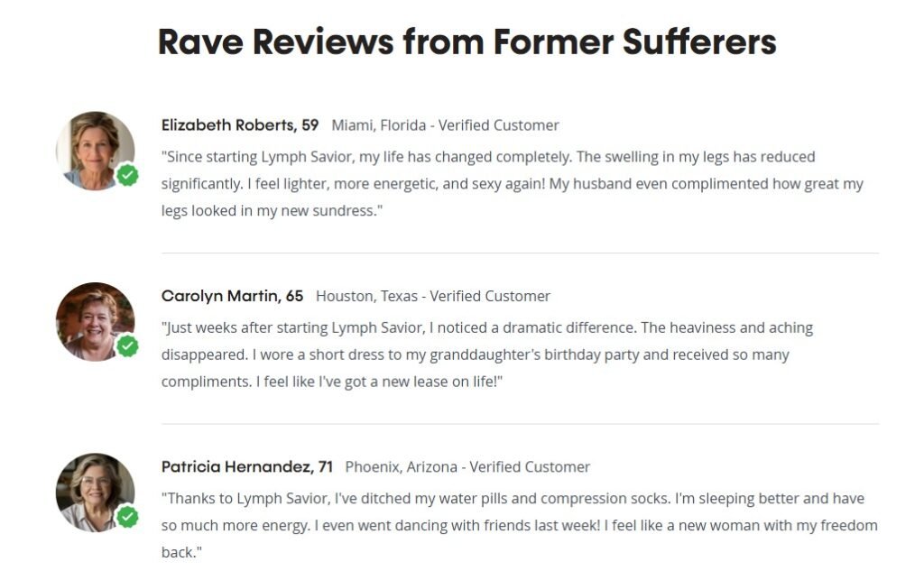The image size is (924, 571).
Task: Click divider line below Carolyn's review
Action: pyautogui.click(x=521, y=424)
